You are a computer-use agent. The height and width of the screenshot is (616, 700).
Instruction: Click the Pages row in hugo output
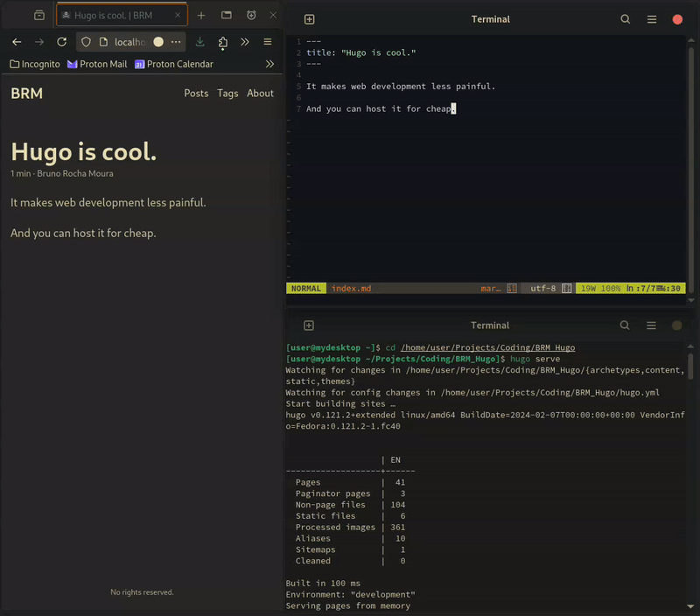click(350, 482)
